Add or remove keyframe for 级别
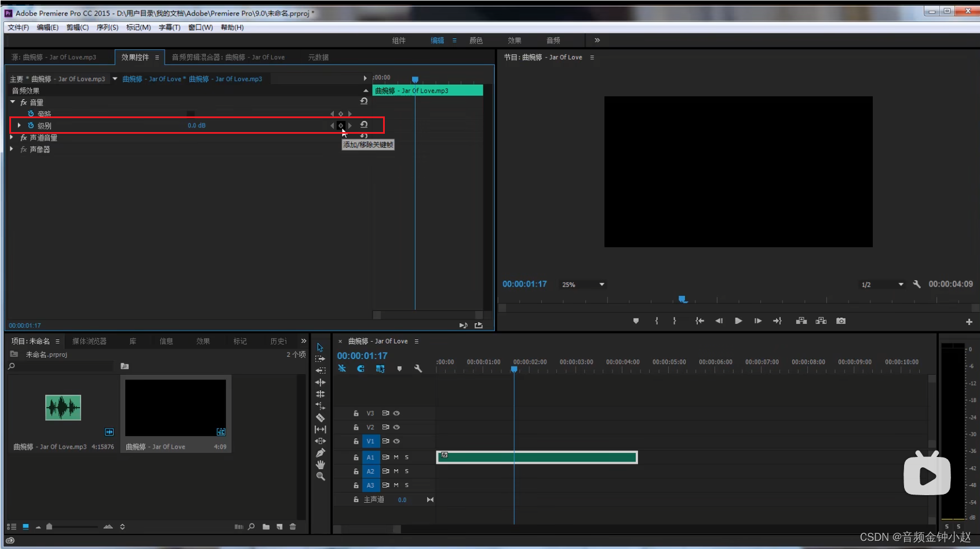Image resolution: width=980 pixels, height=549 pixels. [x=341, y=126]
